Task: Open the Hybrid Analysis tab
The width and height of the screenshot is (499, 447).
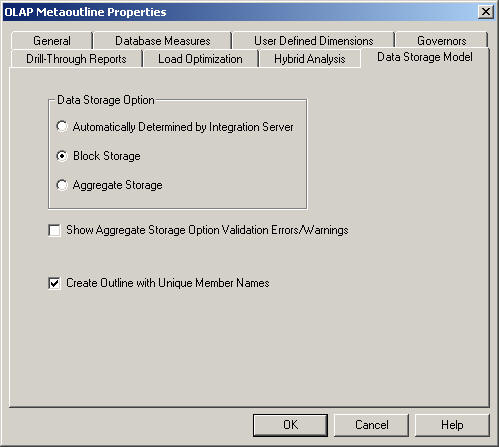Action: (309, 59)
